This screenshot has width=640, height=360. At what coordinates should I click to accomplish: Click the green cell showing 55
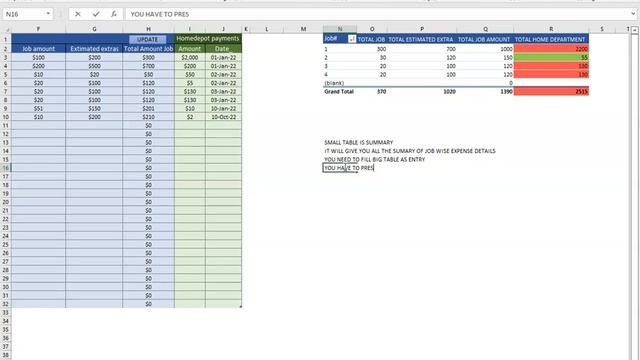point(551,58)
